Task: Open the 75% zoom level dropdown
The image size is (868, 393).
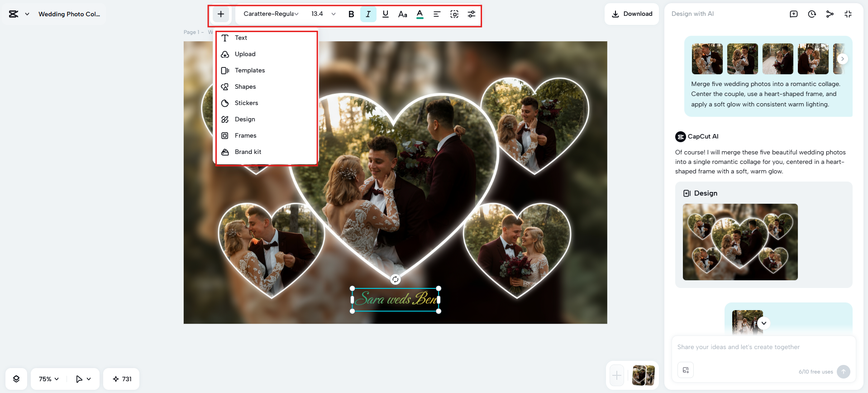Action: pos(48,379)
